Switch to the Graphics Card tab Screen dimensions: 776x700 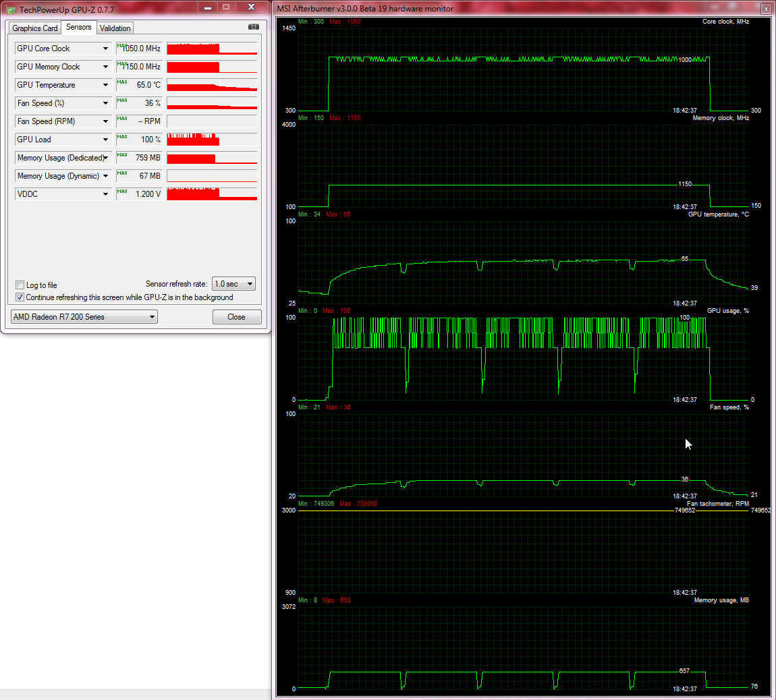[x=34, y=28]
